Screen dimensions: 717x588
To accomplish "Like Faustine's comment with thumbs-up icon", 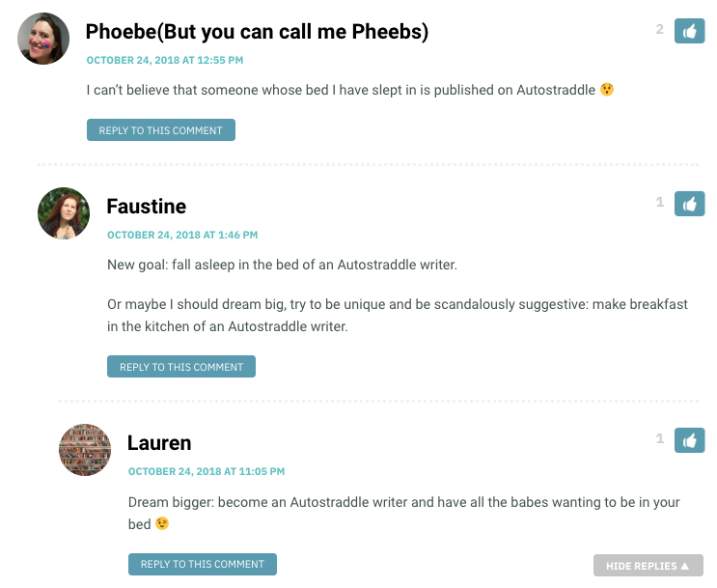I will click(689, 204).
